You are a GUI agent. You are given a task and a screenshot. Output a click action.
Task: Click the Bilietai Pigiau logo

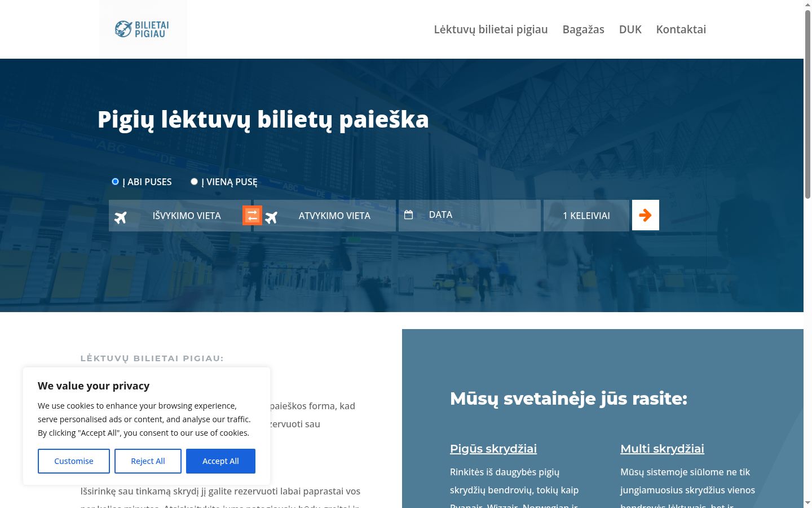pos(142,29)
